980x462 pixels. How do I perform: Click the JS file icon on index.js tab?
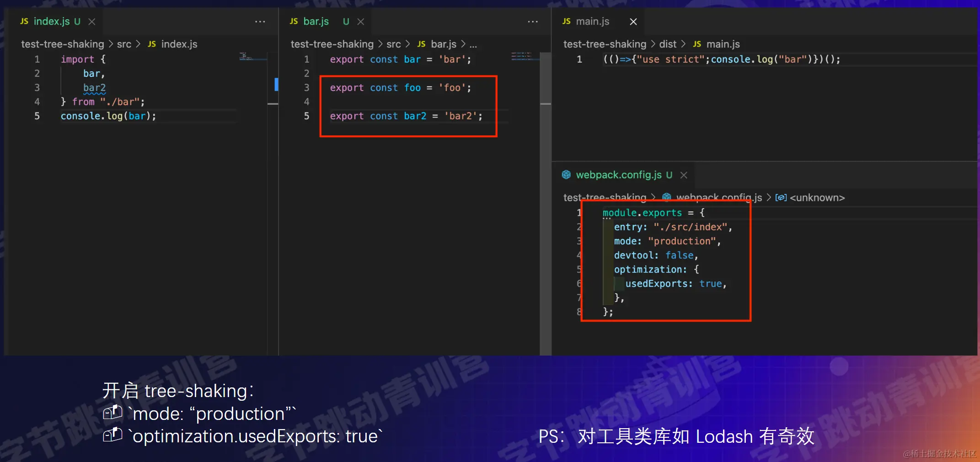24,21
